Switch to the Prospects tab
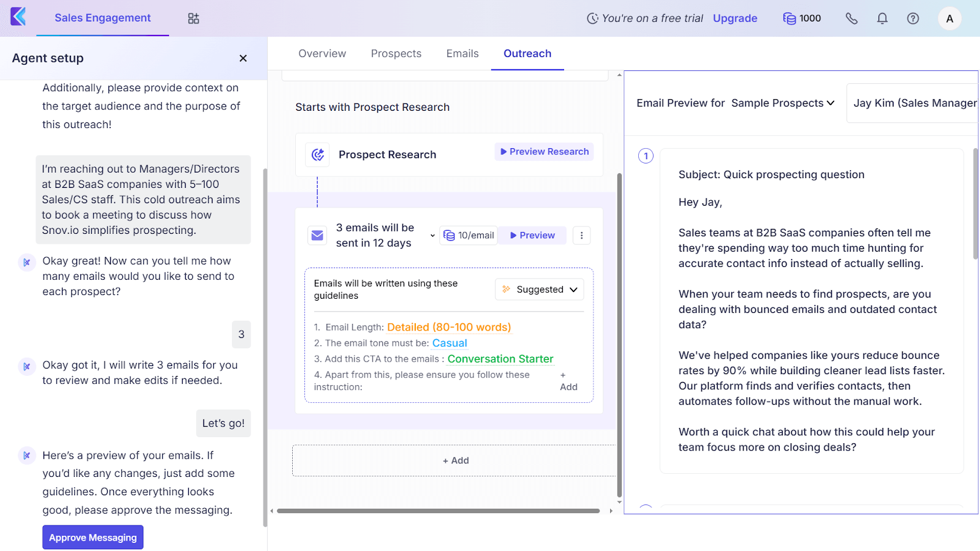Image resolution: width=980 pixels, height=551 pixels. click(x=396, y=53)
